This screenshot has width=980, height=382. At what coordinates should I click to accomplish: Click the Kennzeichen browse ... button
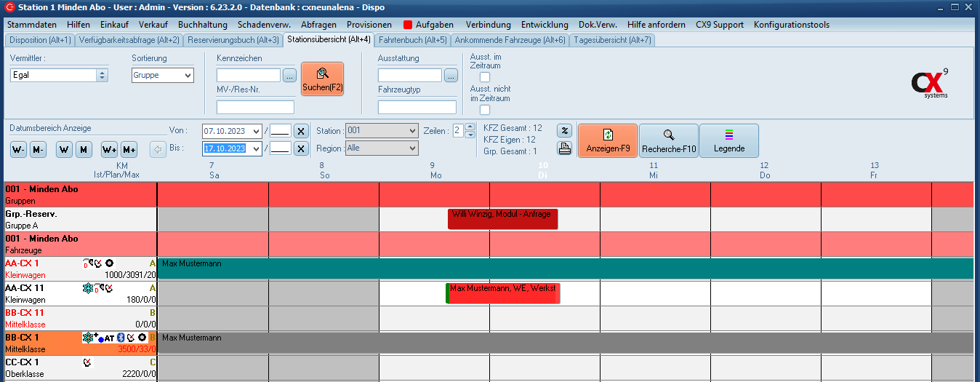click(289, 75)
